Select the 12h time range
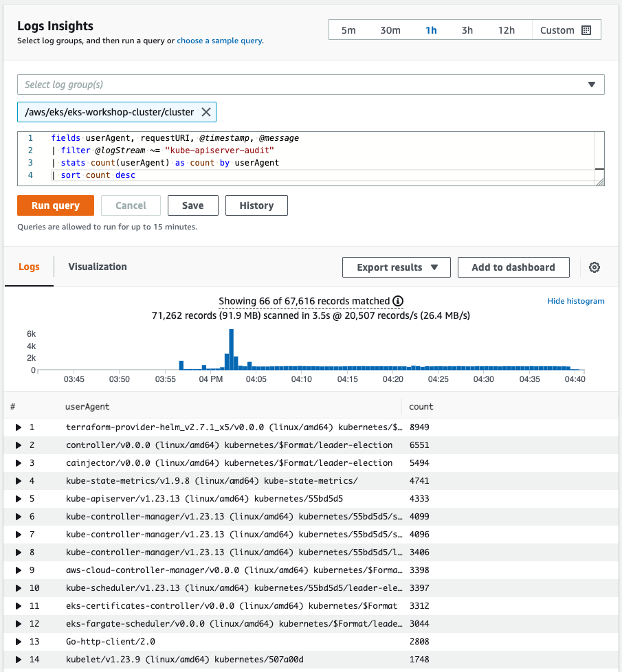This screenshot has width=622, height=672. point(507,30)
